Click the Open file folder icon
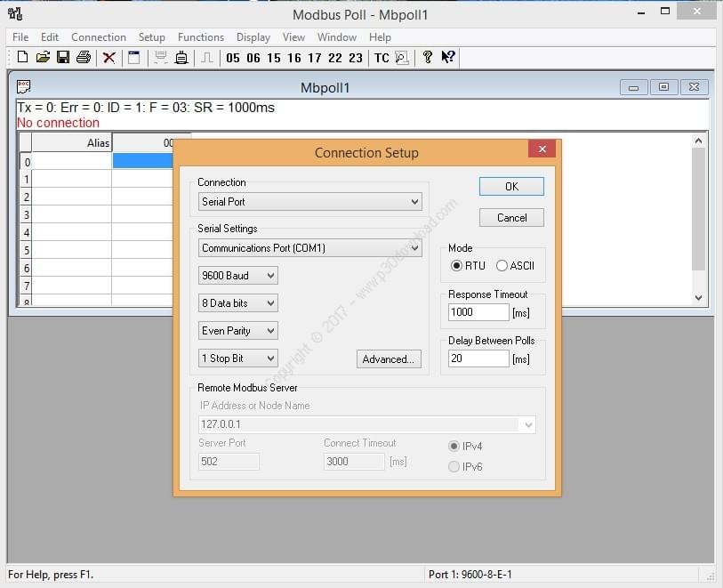Image resolution: width=723 pixels, height=588 pixels. pos(43,58)
